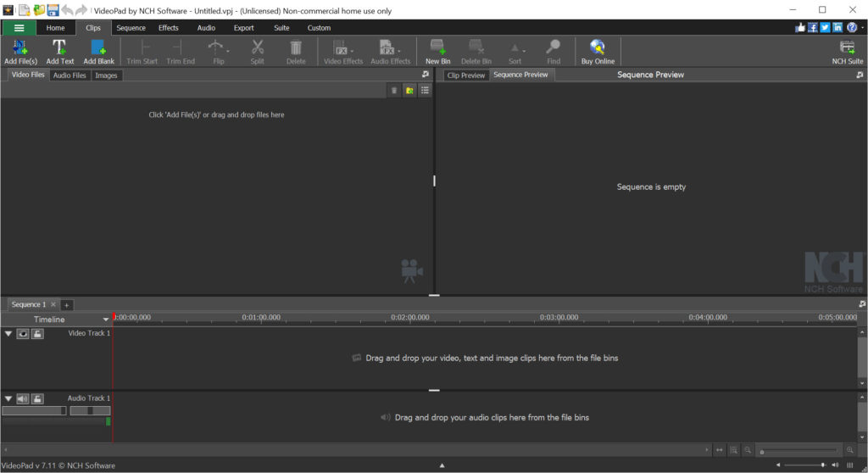Adjust the timeline zoom slider
The image size is (868, 473).
pos(798,450)
